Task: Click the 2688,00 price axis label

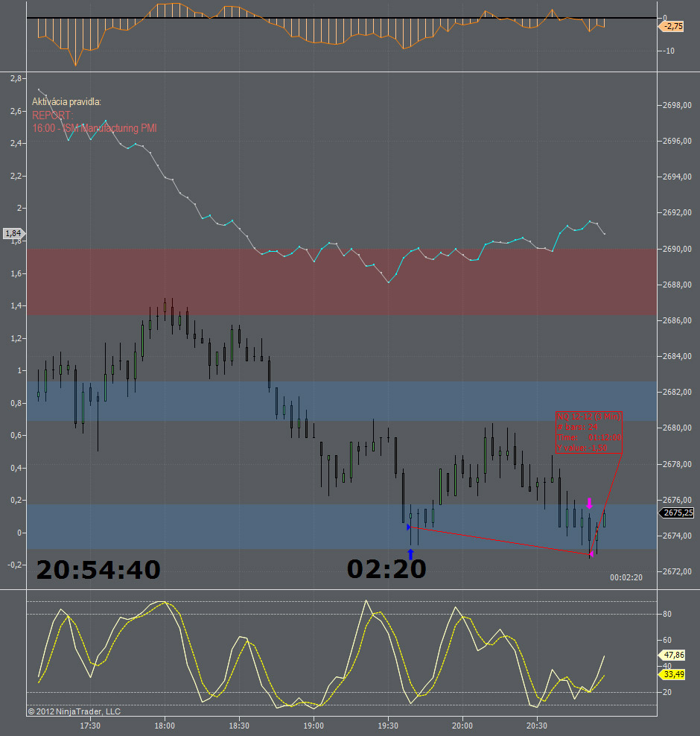Action: (677, 285)
